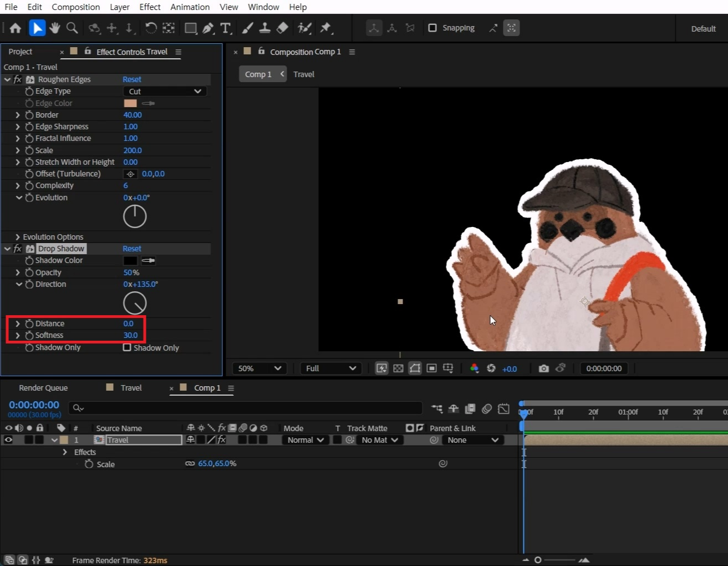Switch to the Render Queue tab
This screenshot has width=728, height=566.
[x=43, y=388]
